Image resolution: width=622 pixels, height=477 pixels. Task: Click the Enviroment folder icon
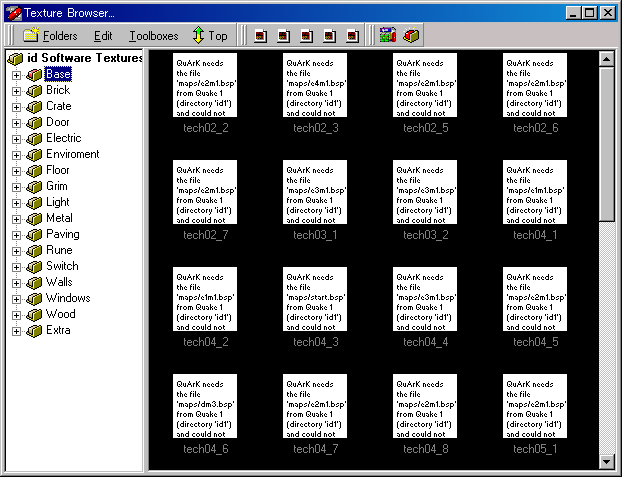point(34,155)
